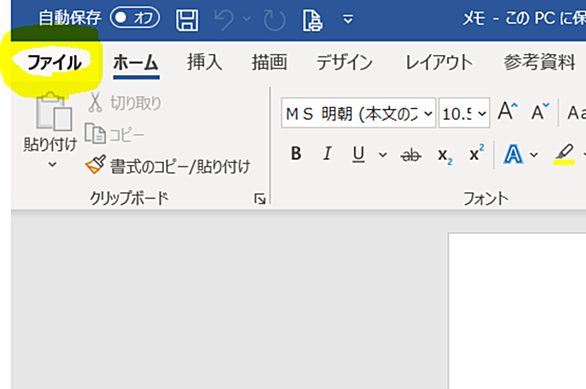Switch to the デザイン (Design) tab

pos(344,62)
